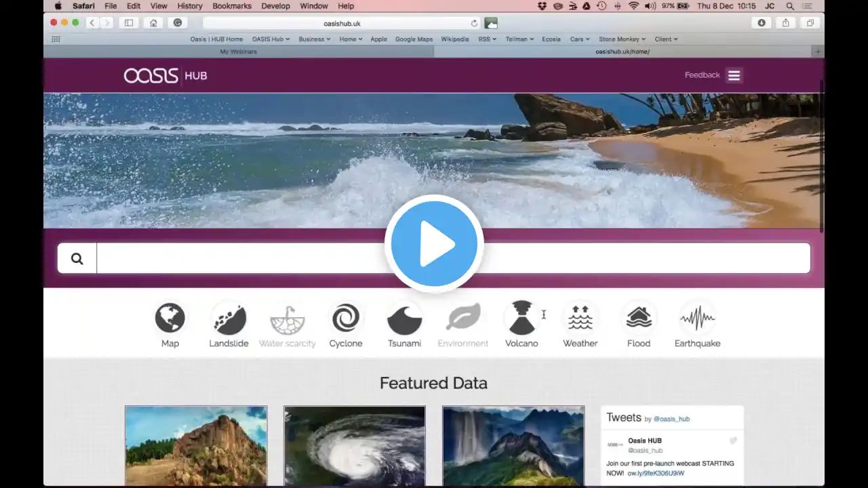
Task: Open the Oasis | HUB Home bookmark
Action: [x=216, y=39]
